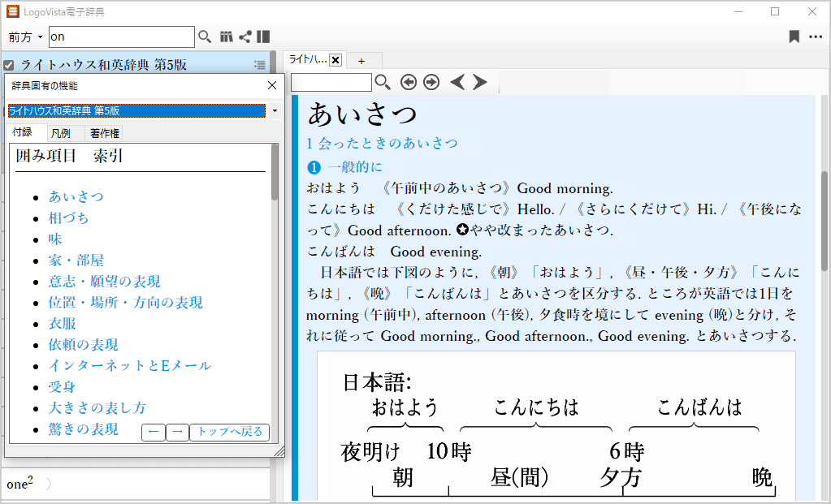Open the 衣服 index link
Viewport: 831px width, 504px height.
[x=62, y=324]
